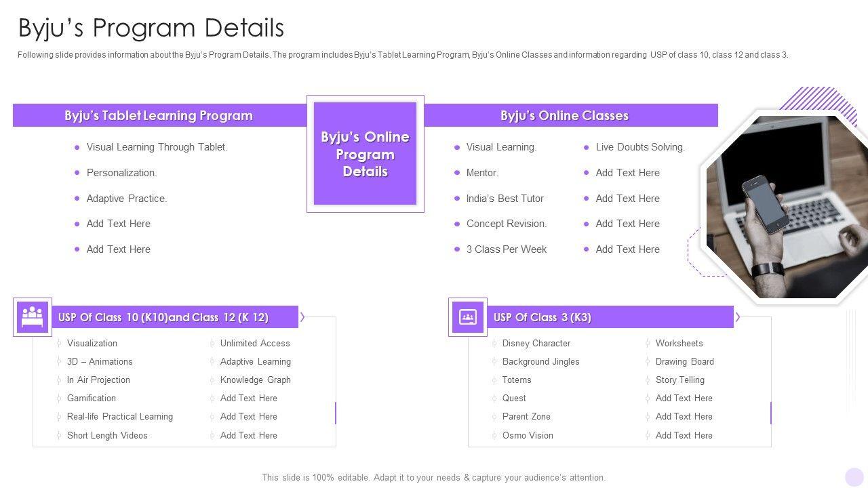Select the bullet beside Adaptive Practice
Screen dimensions: 868x488
[x=77, y=199]
